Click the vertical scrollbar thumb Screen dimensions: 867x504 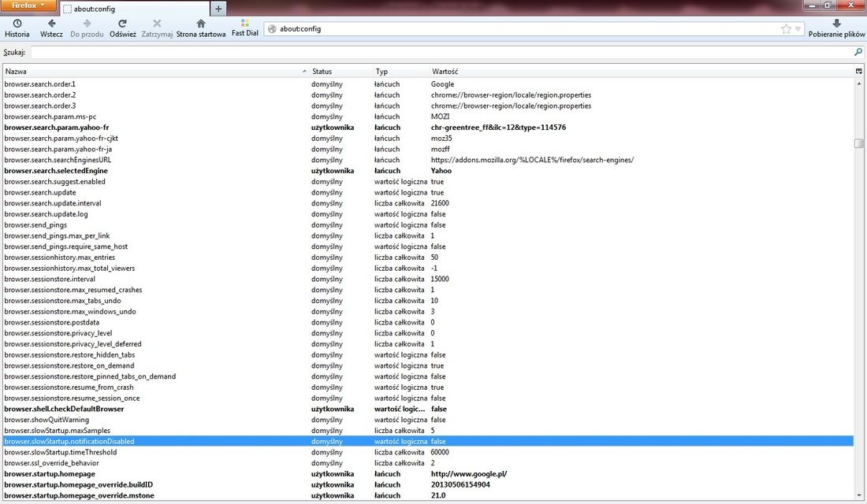[x=858, y=143]
